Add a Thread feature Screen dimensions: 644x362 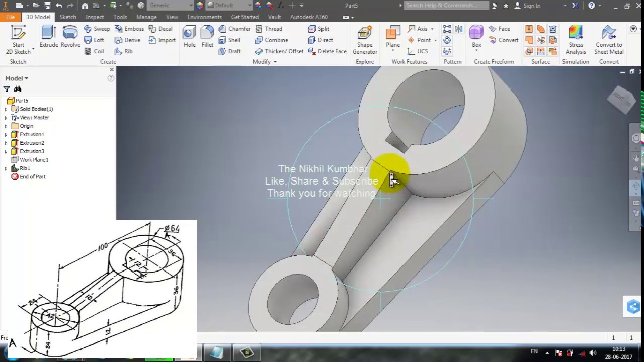[x=268, y=29]
